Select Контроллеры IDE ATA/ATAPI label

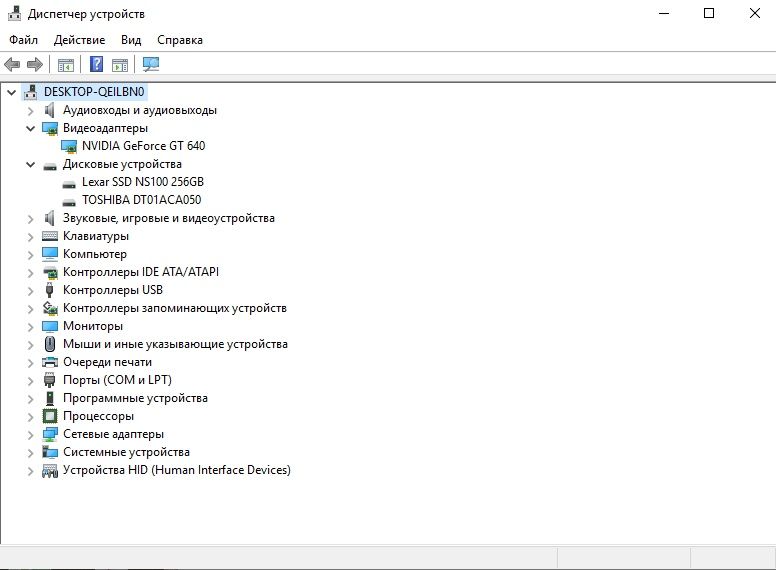click(141, 272)
